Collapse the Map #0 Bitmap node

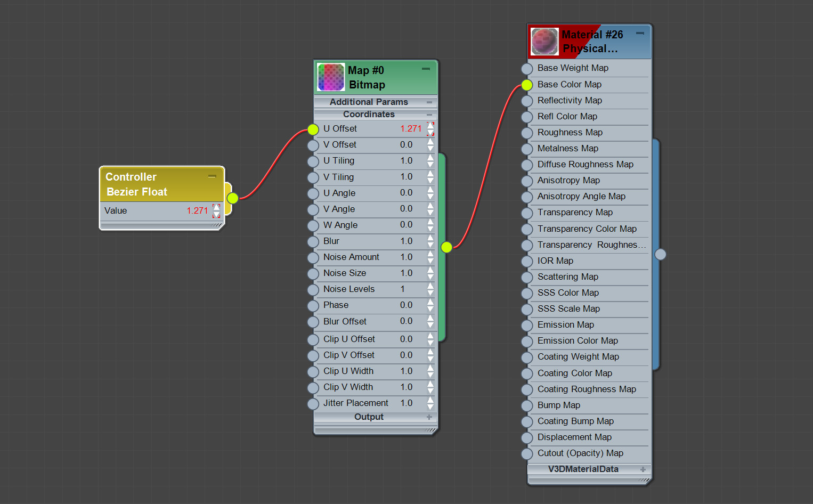(x=426, y=69)
